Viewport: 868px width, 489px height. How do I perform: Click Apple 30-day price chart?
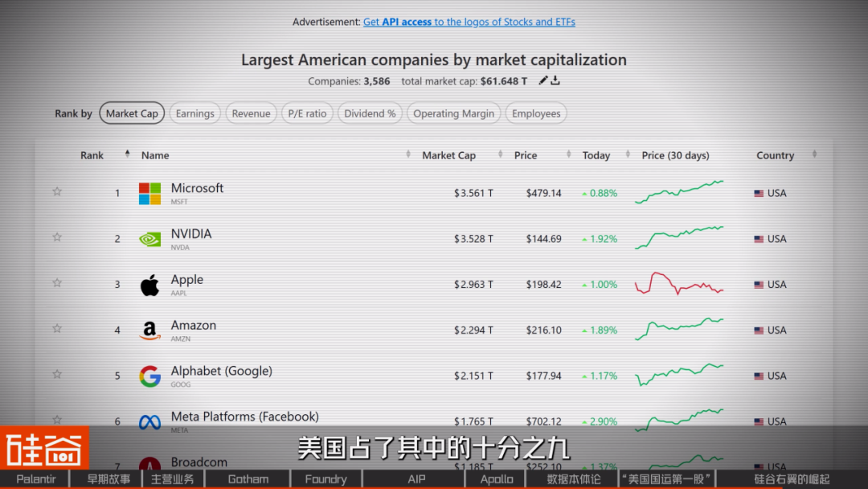679,283
